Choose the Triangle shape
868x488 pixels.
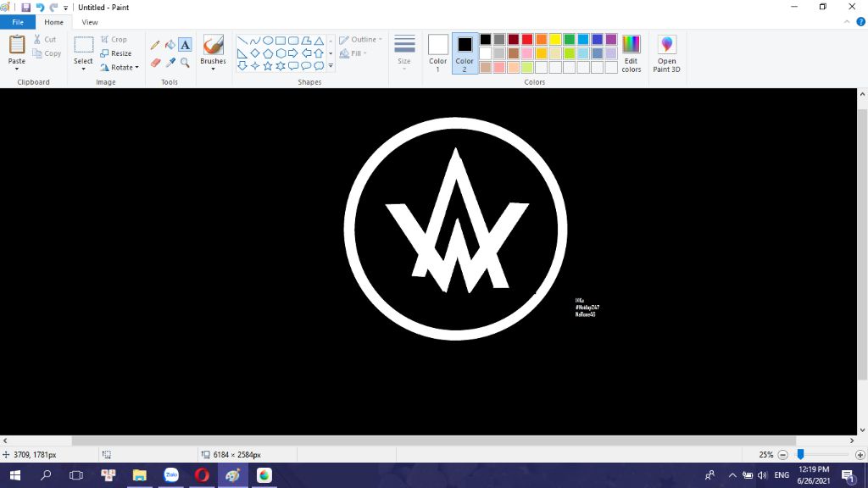click(x=319, y=41)
